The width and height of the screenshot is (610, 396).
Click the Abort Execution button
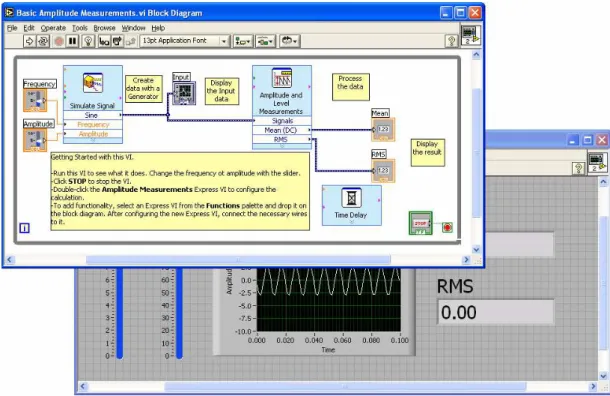[x=59, y=41]
